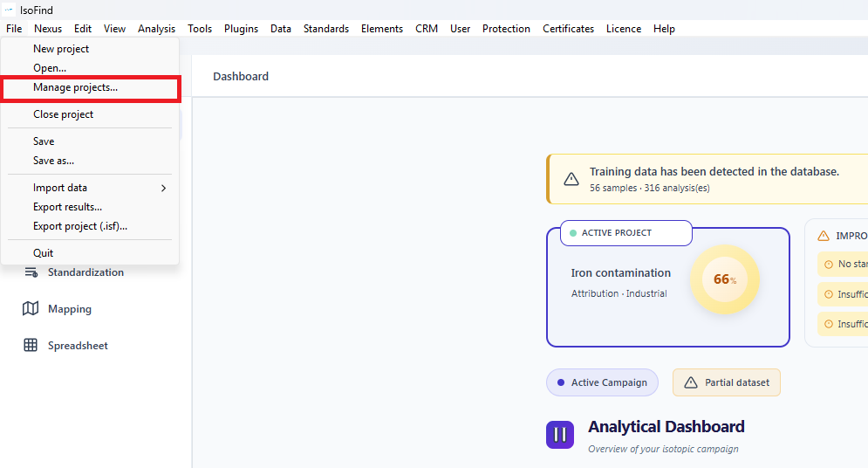Click 'Training data has been detected' message
The image size is (868, 468).
tap(714, 172)
